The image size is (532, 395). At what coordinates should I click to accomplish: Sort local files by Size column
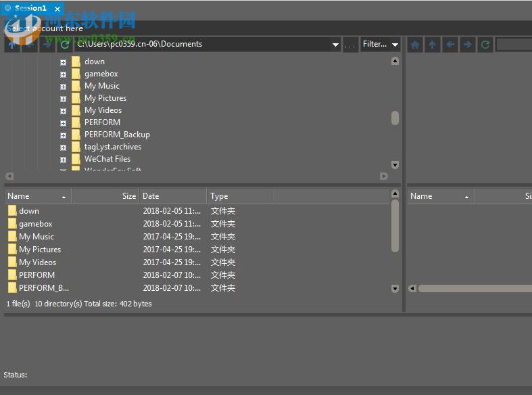point(105,196)
